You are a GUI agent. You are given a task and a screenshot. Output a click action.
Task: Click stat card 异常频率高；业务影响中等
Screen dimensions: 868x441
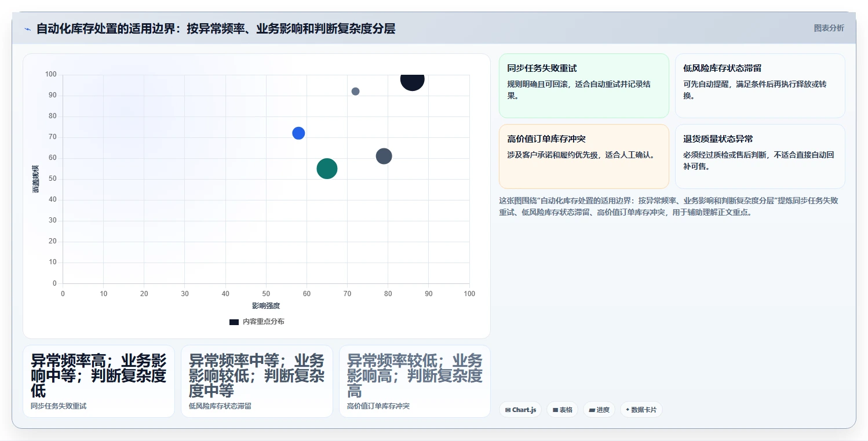[x=99, y=381]
